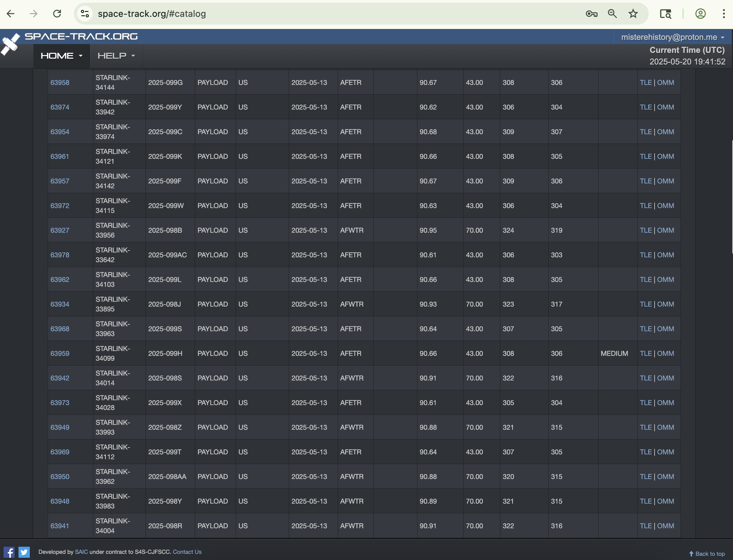Download TLE for STARLINK-34099
This screenshot has height=560, width=733.
click(x=646, y=354)
